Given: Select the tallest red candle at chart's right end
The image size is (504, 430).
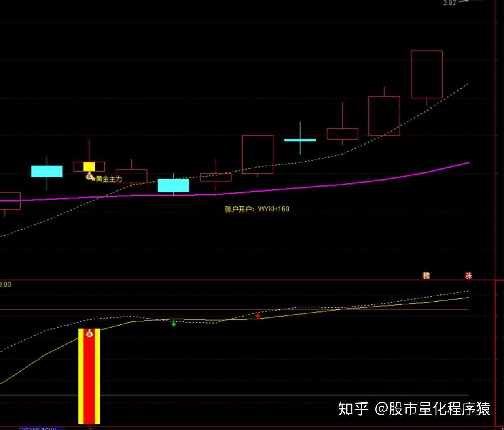Looking at the screenshot, I should [x=427, y=75].
